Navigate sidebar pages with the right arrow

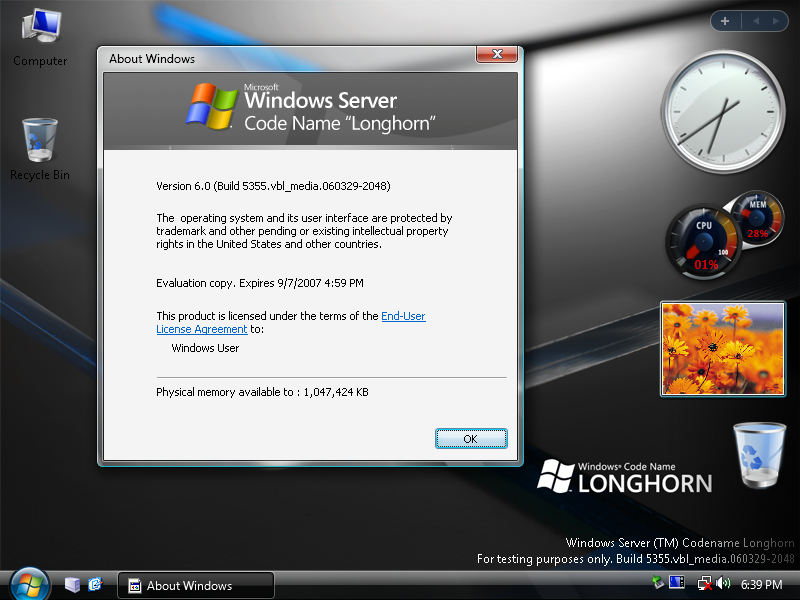[x=777, y=20]
